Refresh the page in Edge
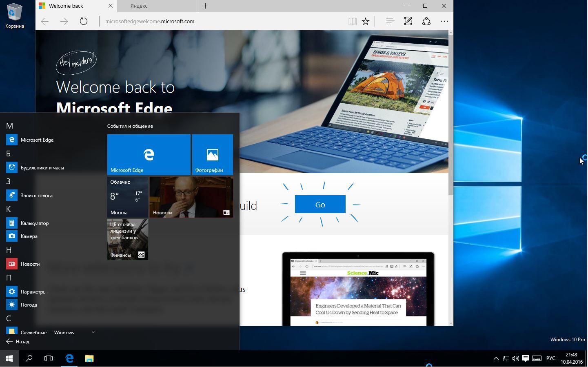The image size is (588, 367). coord(84,21)
